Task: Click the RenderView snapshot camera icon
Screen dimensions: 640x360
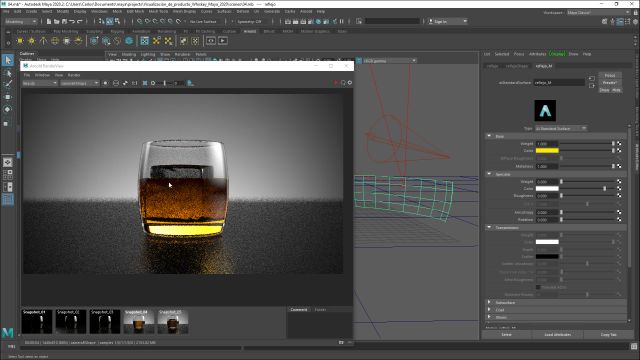Action: coord(341,342)
